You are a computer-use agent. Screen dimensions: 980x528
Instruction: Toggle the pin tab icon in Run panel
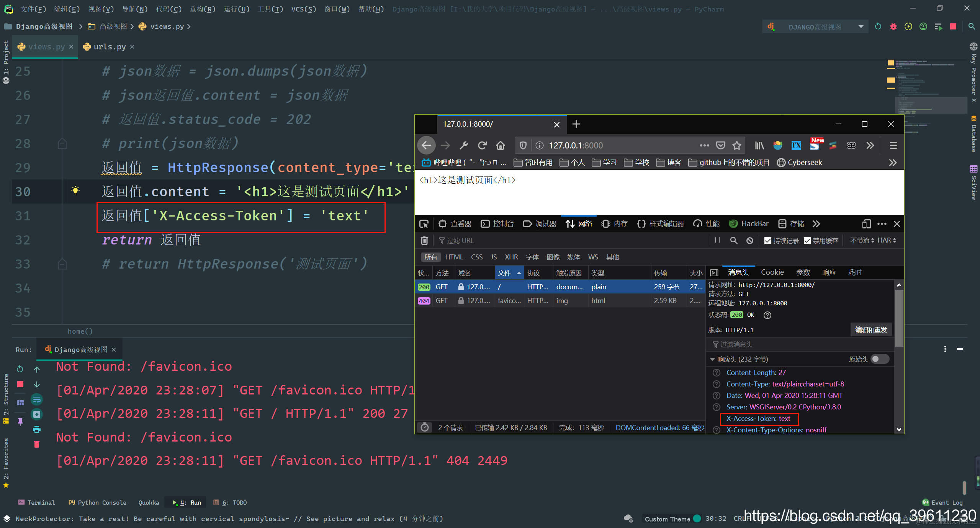tap(20, 422)
